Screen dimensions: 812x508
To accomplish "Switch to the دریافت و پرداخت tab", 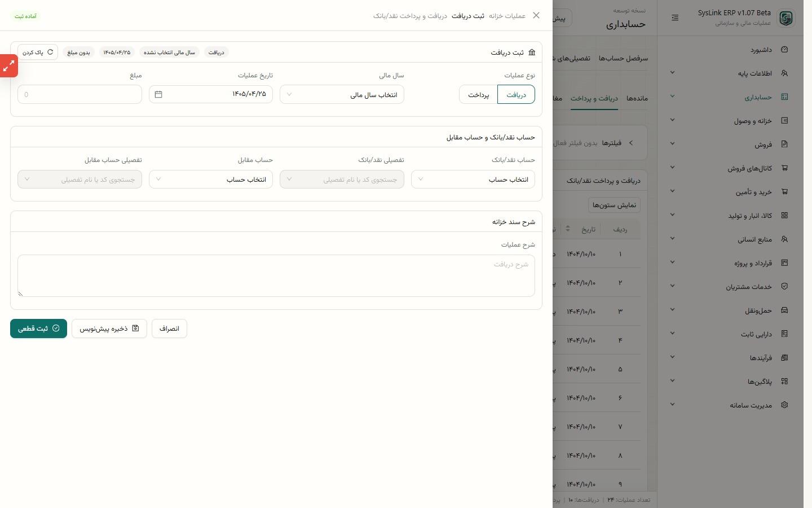I will point(594,98).
